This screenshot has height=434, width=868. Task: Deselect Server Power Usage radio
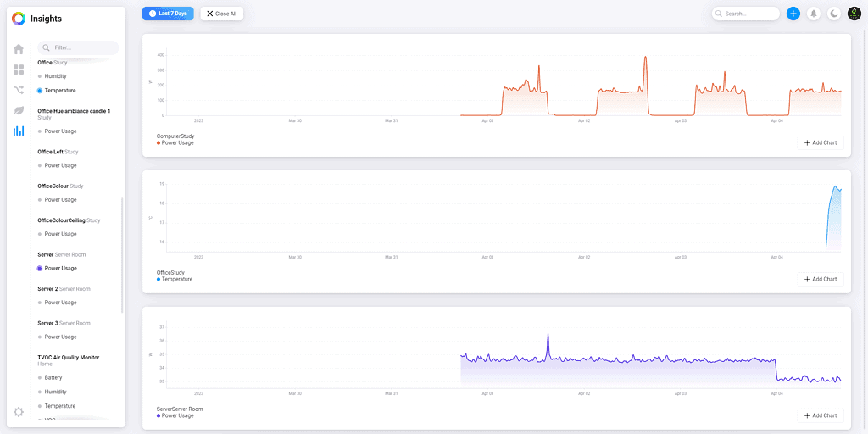[40, 268]
